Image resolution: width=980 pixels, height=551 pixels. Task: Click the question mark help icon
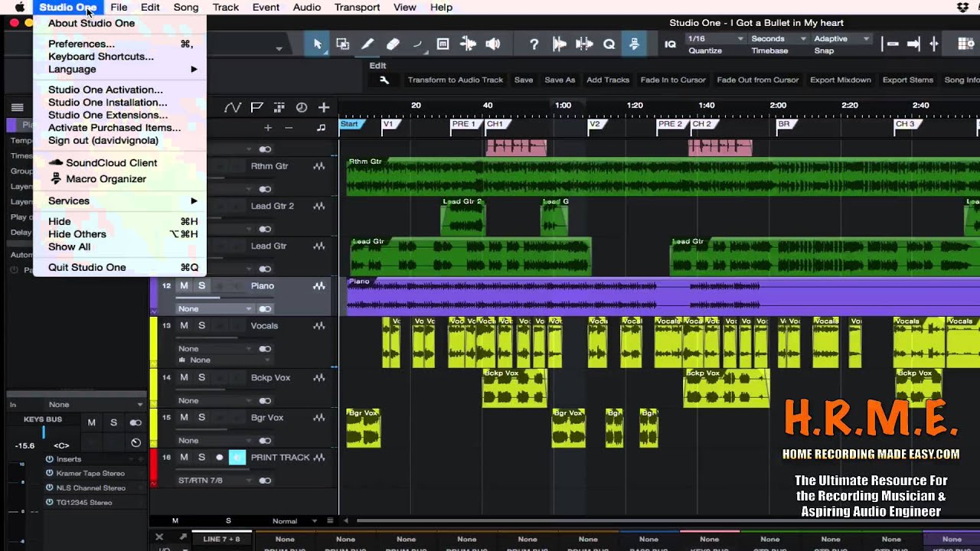(534, 44)
